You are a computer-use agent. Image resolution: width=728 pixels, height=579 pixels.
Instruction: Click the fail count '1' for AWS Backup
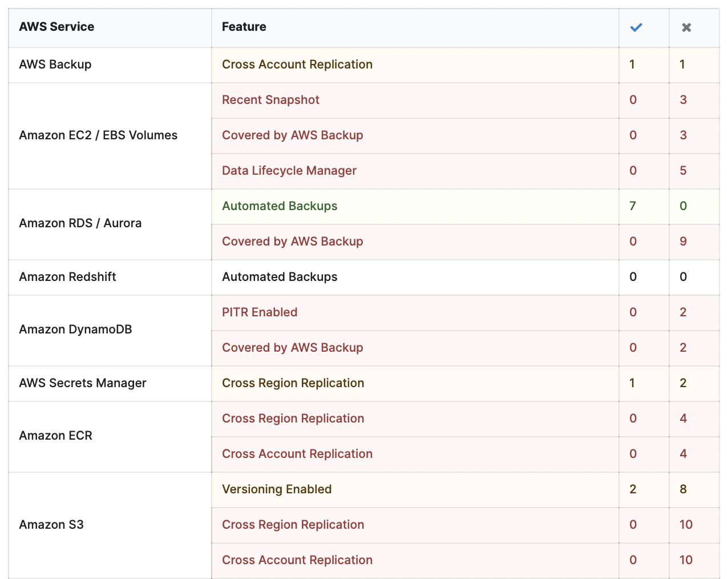point(682,65)
